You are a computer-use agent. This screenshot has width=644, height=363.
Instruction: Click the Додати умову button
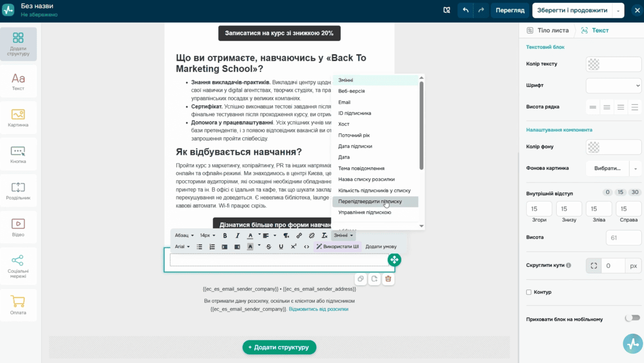click(x=381, y=247)
